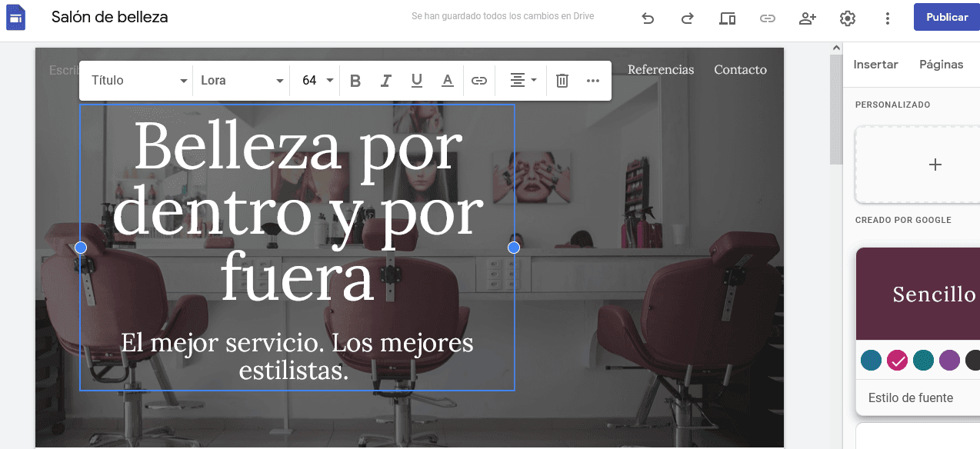Open the device preview mode

point(727,18)
